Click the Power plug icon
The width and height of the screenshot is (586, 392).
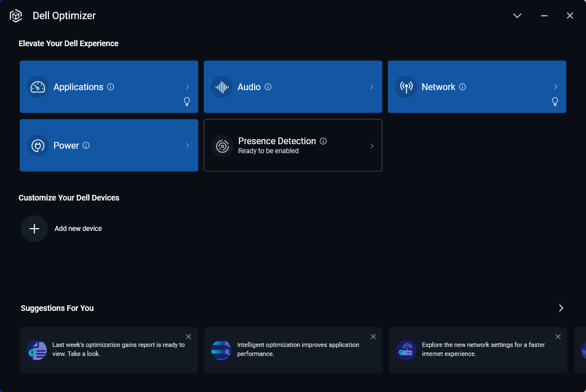point(38,145)
